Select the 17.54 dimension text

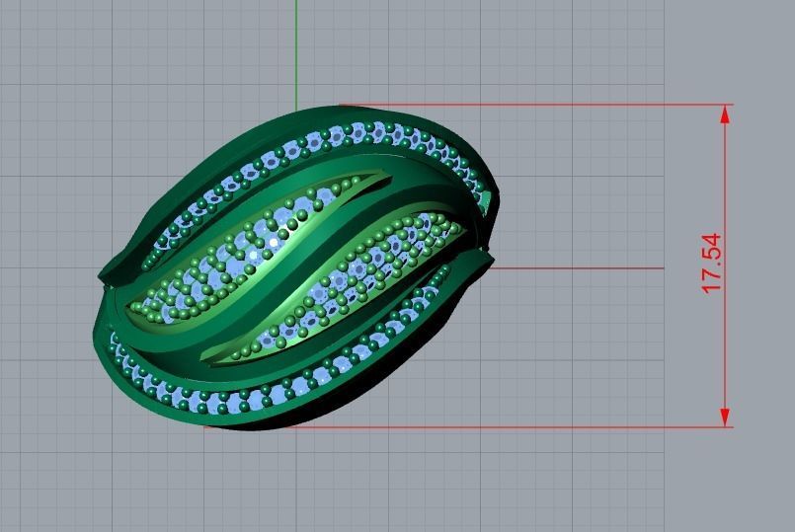click(x=711, y=263)
